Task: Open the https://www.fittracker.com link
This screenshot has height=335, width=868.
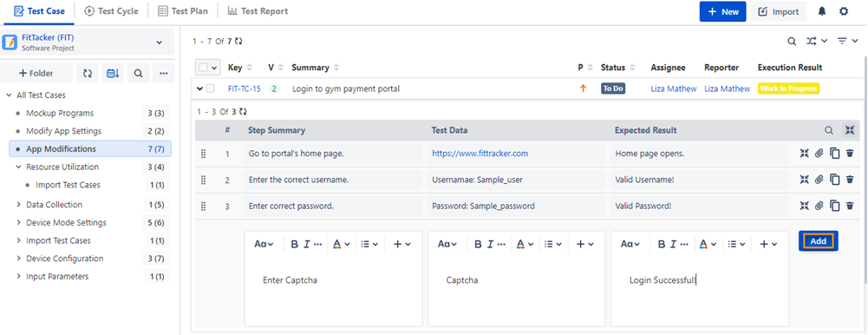Action: pyautogui.click(x=480, y=154)
